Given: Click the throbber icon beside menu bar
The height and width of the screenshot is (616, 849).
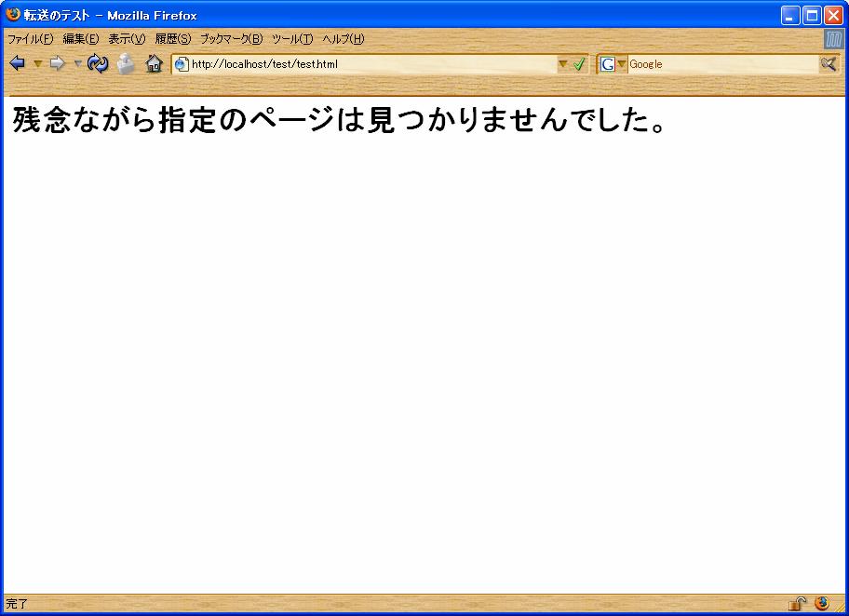Looking at the screenshot, I should coord(833,39).
